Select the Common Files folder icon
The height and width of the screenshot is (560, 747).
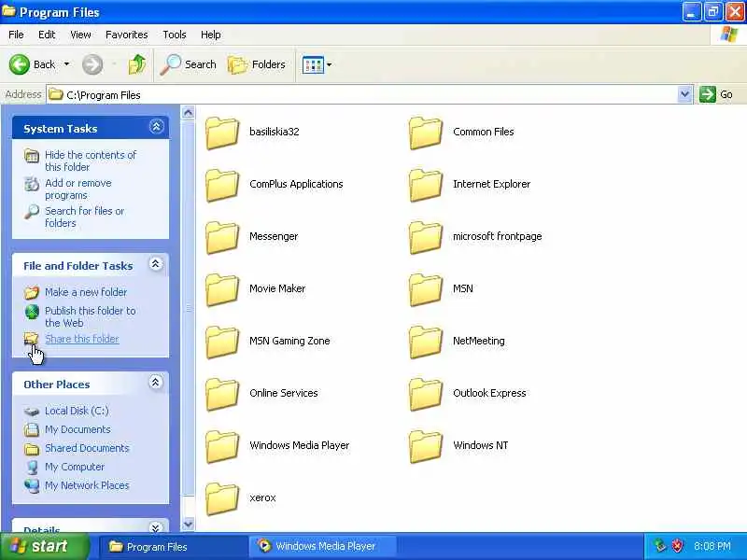coord(426,133)
